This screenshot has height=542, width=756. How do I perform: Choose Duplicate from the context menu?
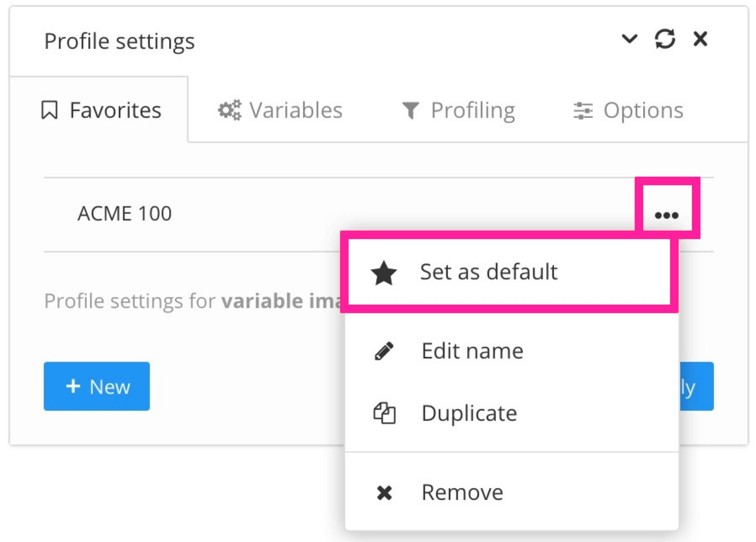click(469, 413)
